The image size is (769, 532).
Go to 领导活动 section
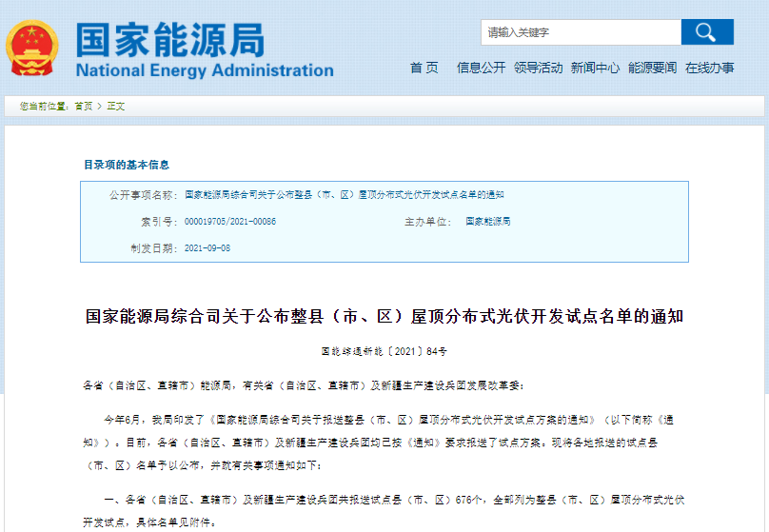pos(538,68)
